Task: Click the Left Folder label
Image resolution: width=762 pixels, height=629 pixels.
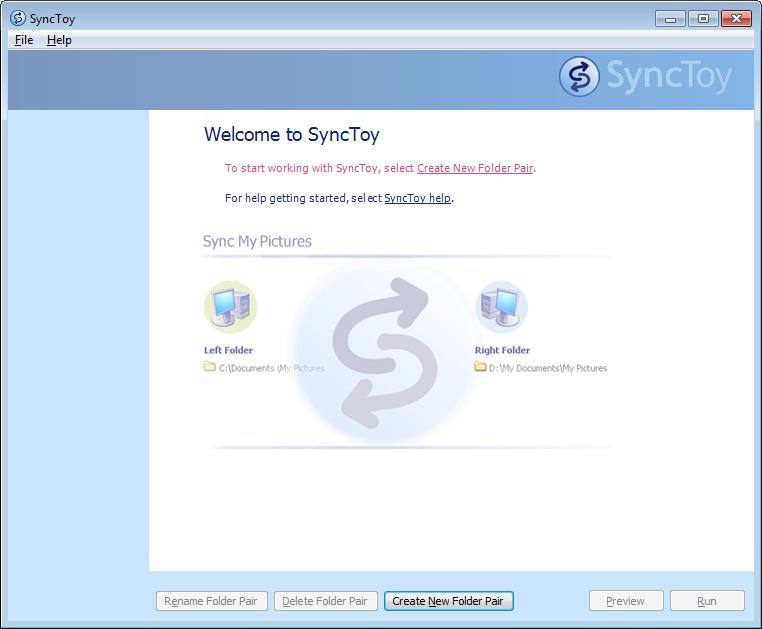Action: coord(228,350)
